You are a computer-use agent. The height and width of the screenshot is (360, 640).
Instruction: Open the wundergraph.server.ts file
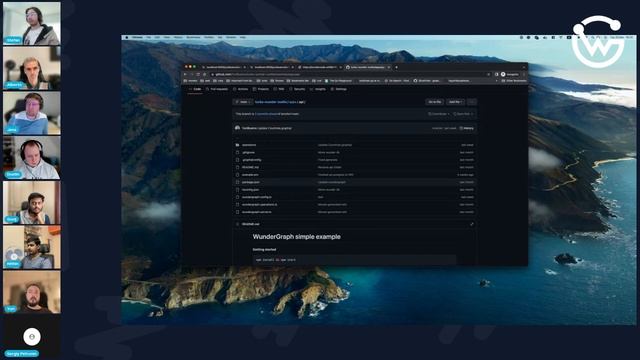[x=257, y=212]
